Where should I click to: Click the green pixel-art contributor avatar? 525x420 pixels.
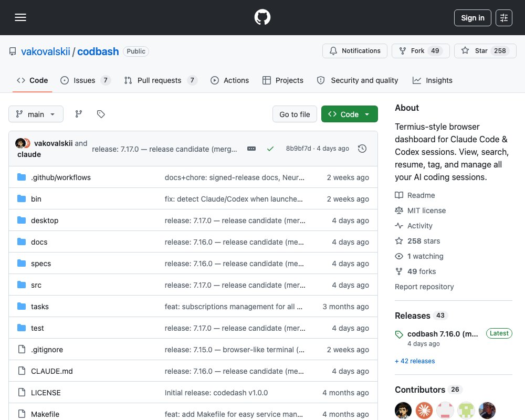(x=466, y=411)
